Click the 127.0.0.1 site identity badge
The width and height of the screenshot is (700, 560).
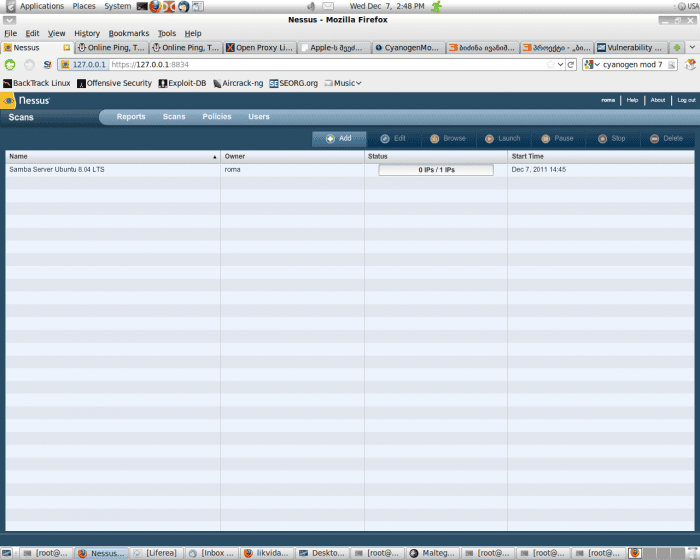point(83,65)
